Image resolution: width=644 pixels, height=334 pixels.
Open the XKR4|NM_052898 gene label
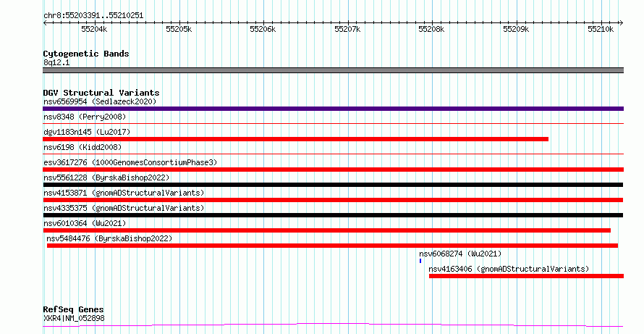pos(74,318)
